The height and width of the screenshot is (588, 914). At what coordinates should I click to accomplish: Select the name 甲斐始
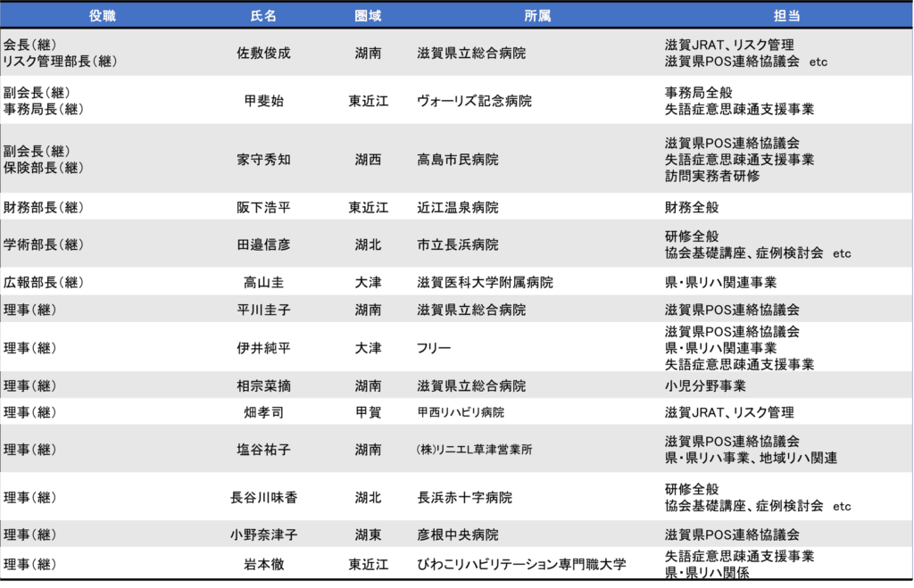click(x=263, y=101)
